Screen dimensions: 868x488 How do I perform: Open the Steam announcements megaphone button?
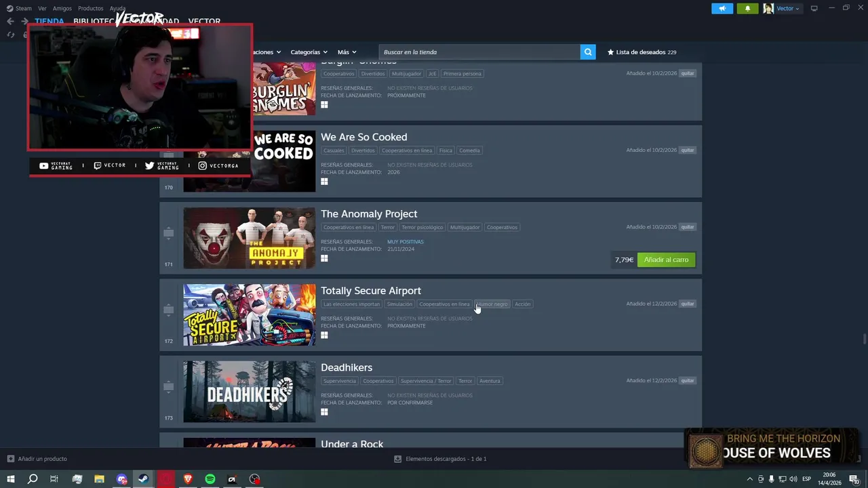coord(722,8)
